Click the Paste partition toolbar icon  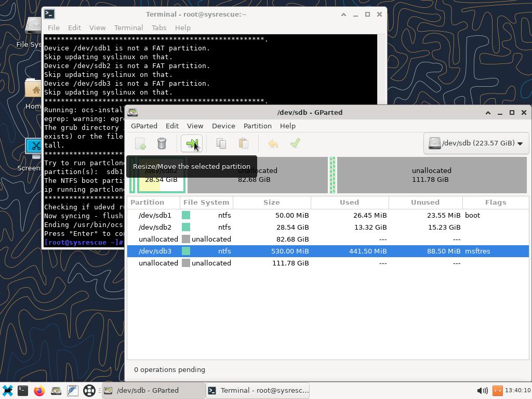pos(243,143)
